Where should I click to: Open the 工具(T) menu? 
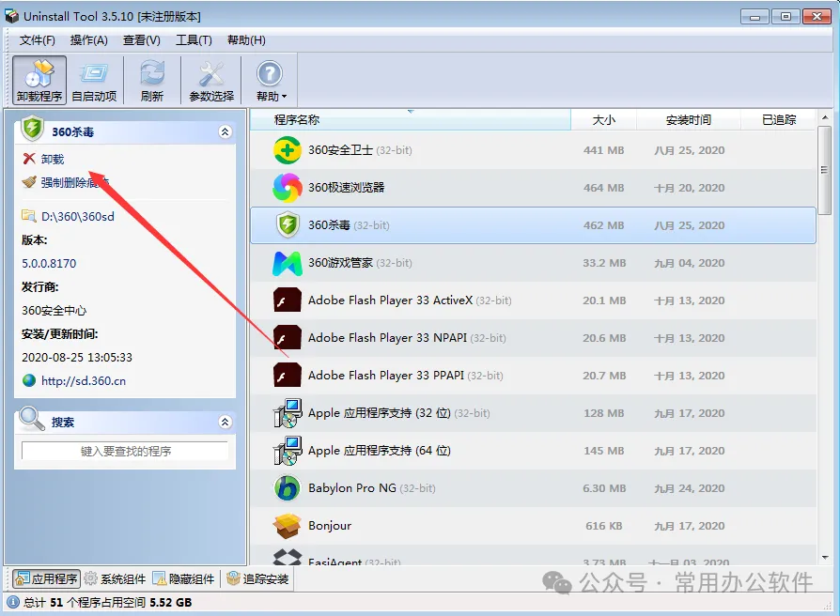click(x=194, y=40)
